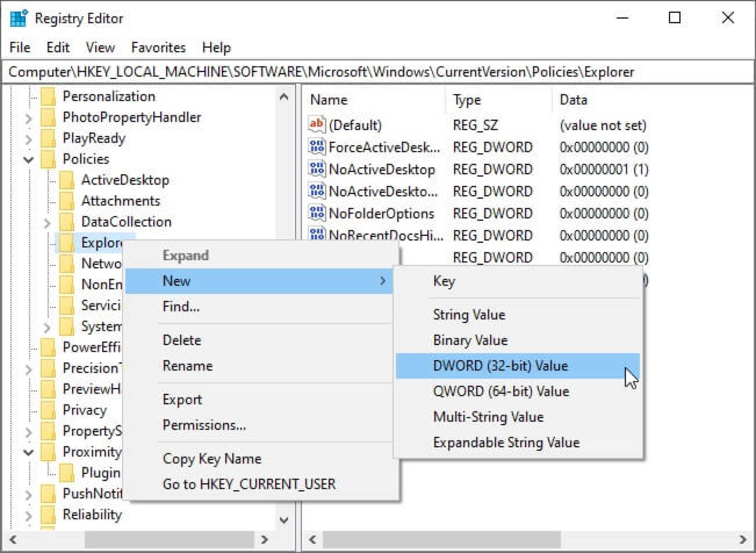Select Key in the New submenu
This screenshot has width=756, height=553.
(x=518, y=281)
